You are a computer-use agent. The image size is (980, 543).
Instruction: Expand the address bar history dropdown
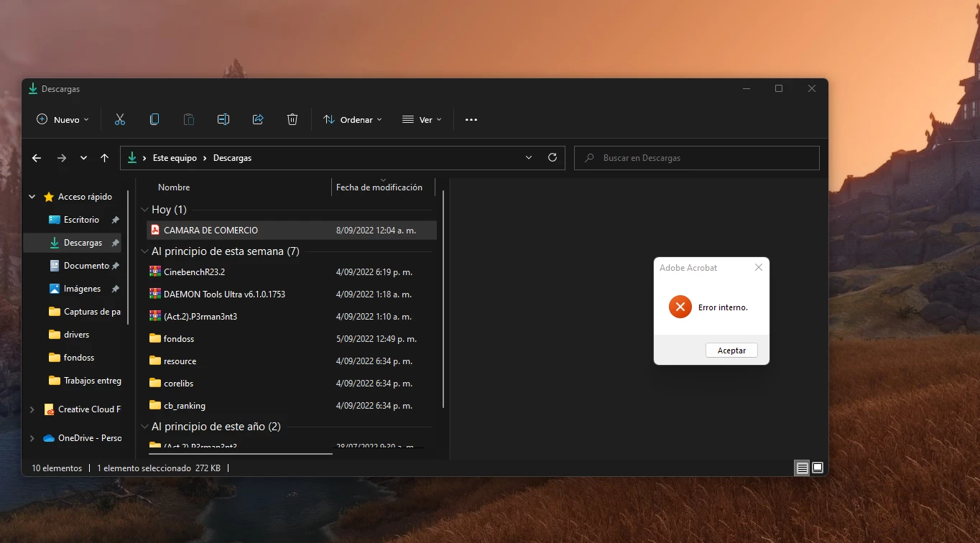530,157
